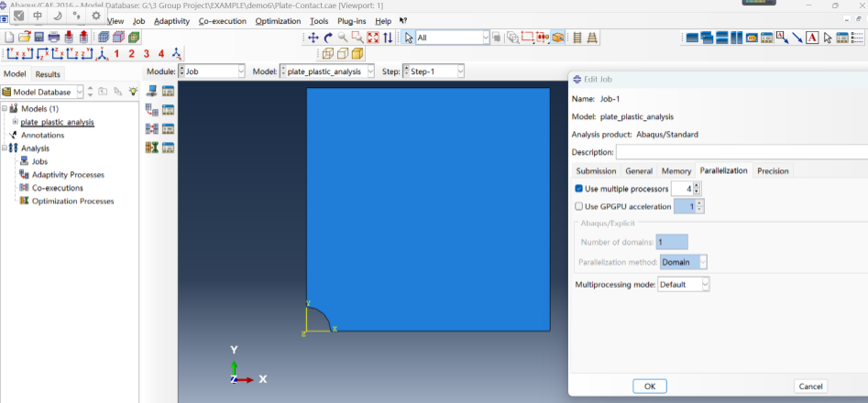Click the Create Optimization Process icon
Viewport: 868px width, 403px height.
(x=152, y=147)
